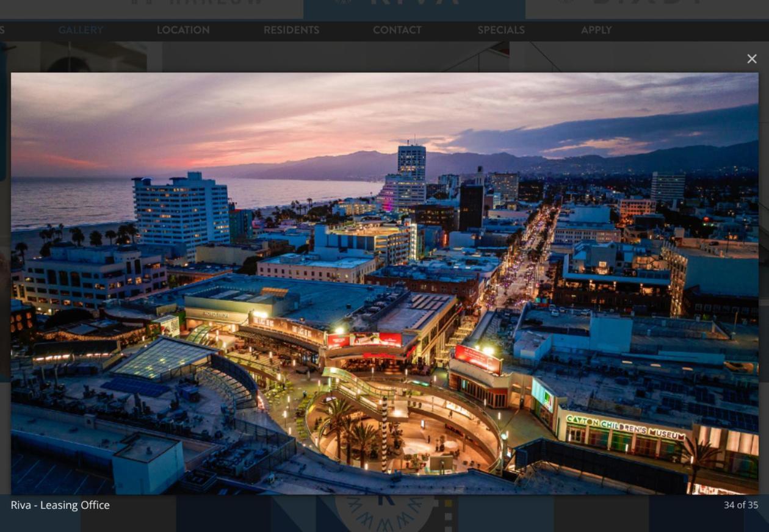Click the '34 of 35' image counter
769x532 pixels.
click(740, 505)
